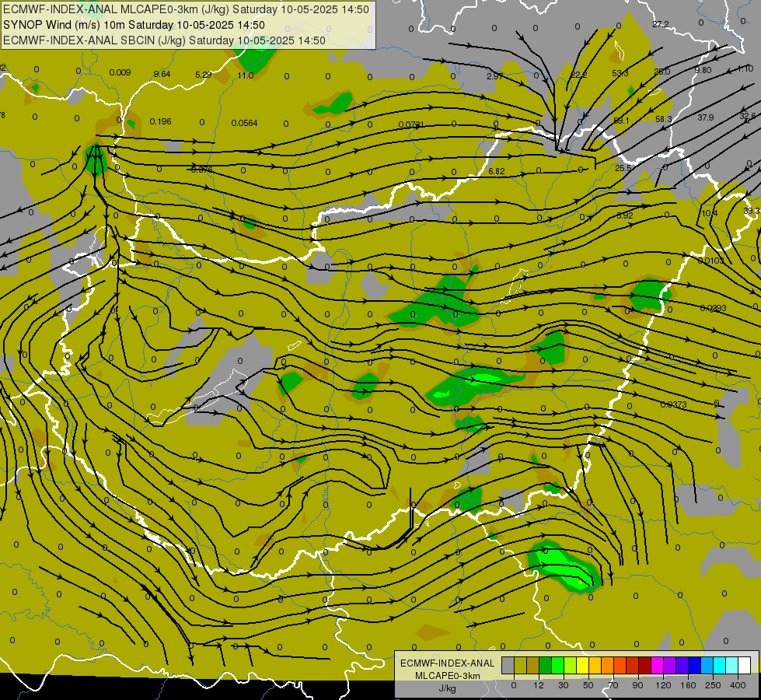The height and width of the screenshot is (700, 761).
Task: Click the map value 5.29
Action: point(204,75)
